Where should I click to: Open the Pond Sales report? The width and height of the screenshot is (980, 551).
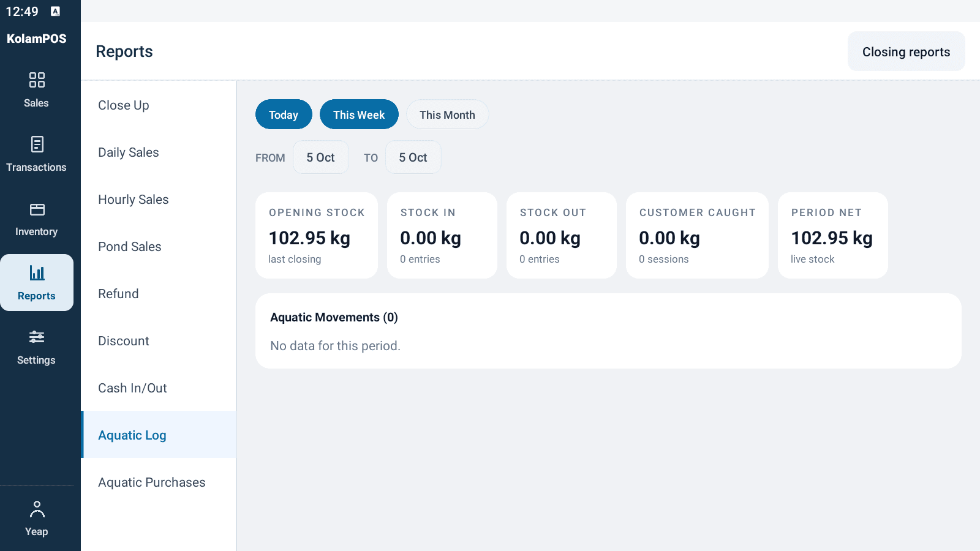pos(159,247)
